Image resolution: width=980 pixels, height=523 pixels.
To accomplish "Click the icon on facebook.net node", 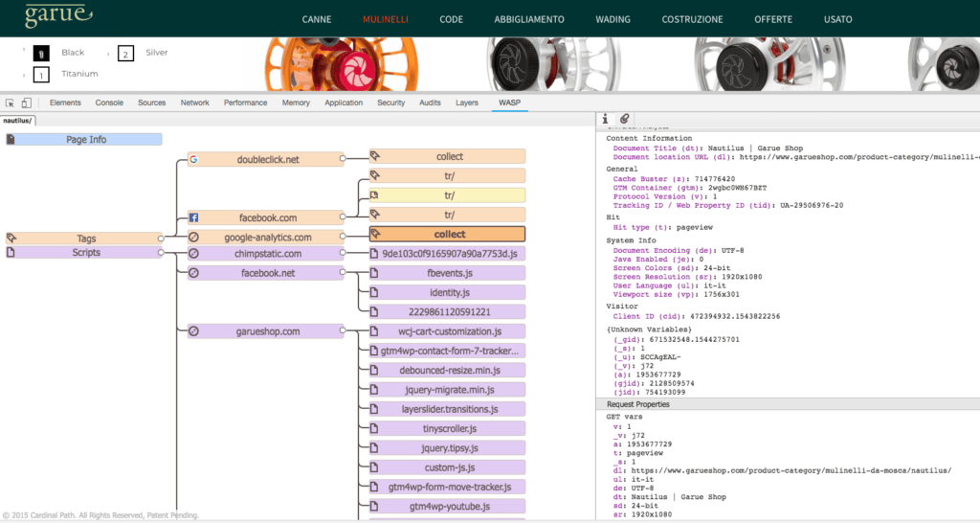I will click(x=193, y=273).
